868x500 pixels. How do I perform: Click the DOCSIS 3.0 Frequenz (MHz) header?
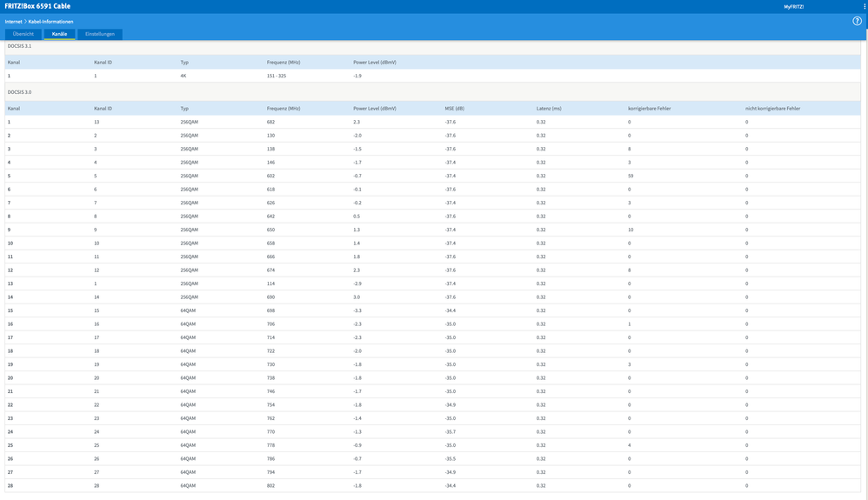coord(284,109)
